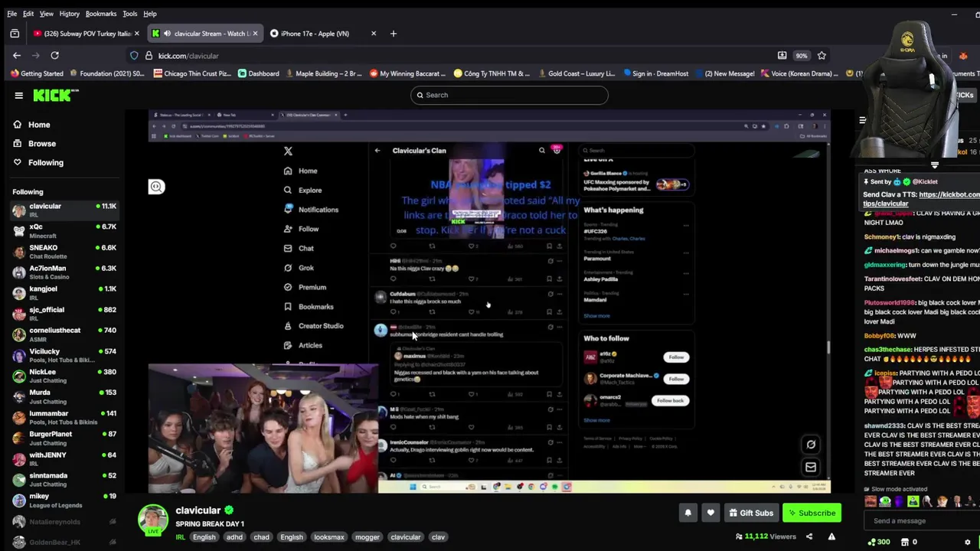Open the Chicago Thin Crust Piz bookmark

(x=192, y=73)
